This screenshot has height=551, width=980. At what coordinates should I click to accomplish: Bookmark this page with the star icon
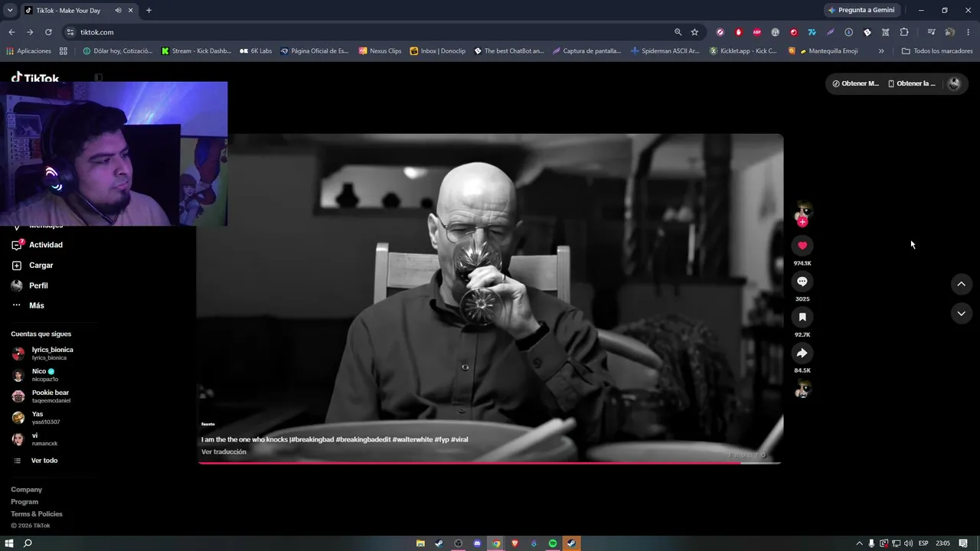point(694,32)
